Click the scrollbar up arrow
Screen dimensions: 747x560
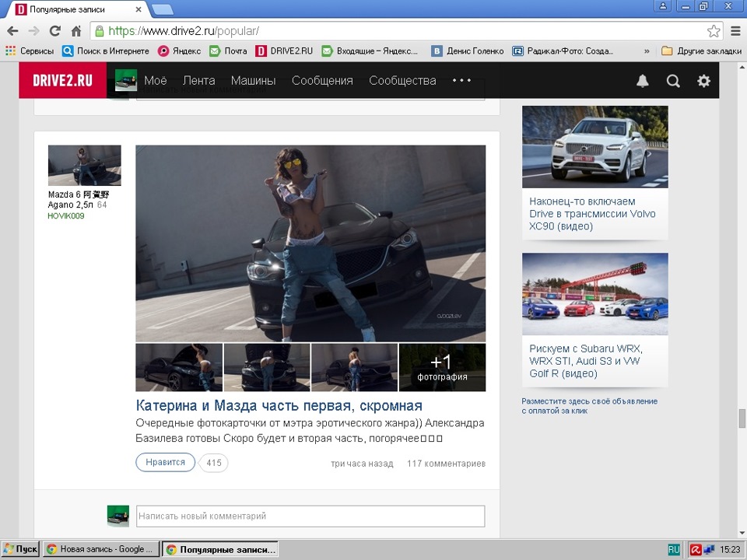[x=742, y=67]
